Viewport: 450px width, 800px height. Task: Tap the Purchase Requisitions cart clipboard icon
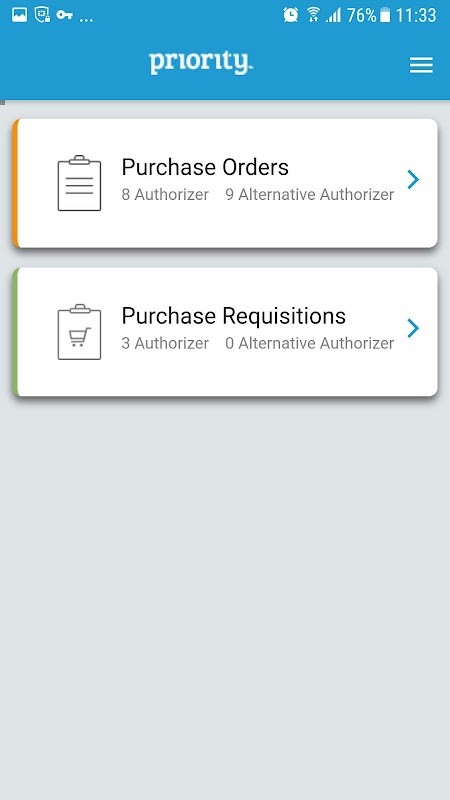point(79,332)
